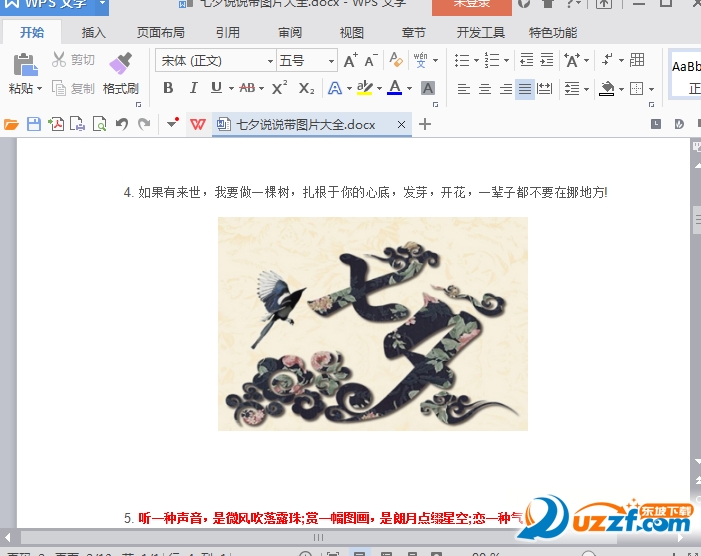The width and height of the screenshot is (701, 556).
Task: Center align text
Action: (485, 89)
